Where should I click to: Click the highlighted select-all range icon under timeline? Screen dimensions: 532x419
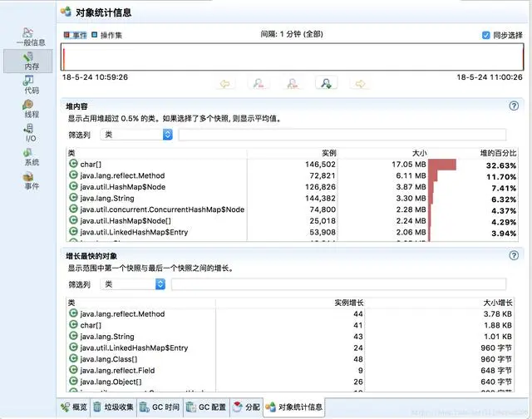point(327,83)
